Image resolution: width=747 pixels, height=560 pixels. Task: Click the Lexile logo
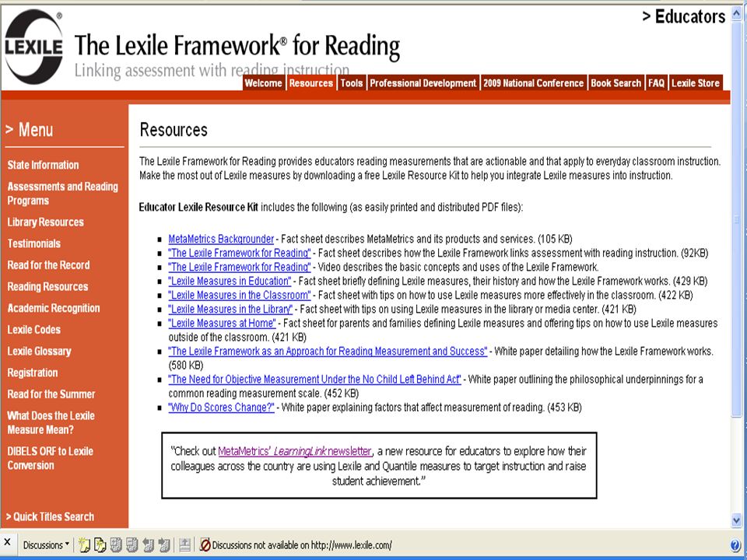coord(33,47)
